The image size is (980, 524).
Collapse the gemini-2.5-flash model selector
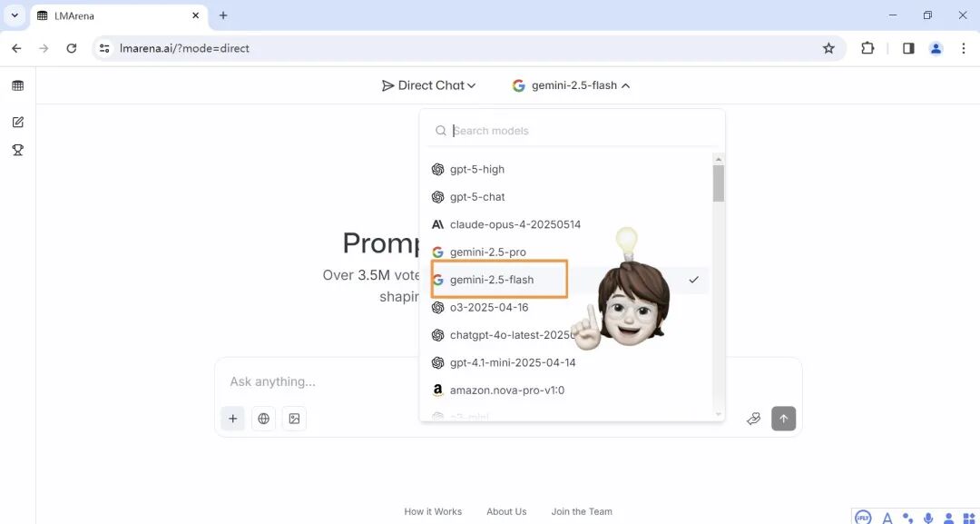(571, 85)
